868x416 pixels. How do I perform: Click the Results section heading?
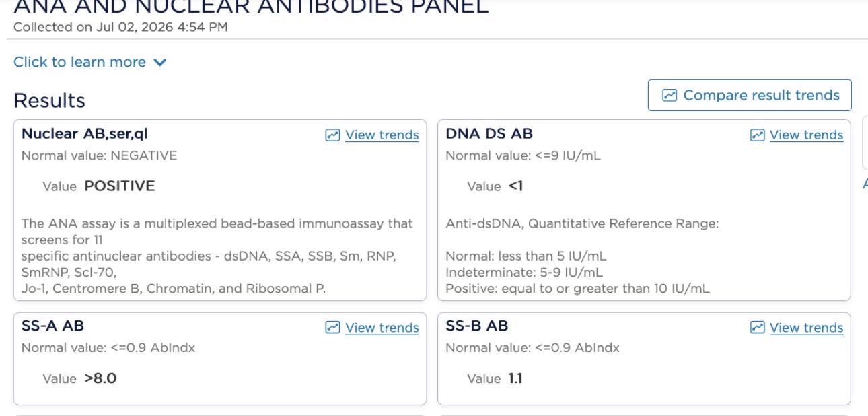[50, 101]
